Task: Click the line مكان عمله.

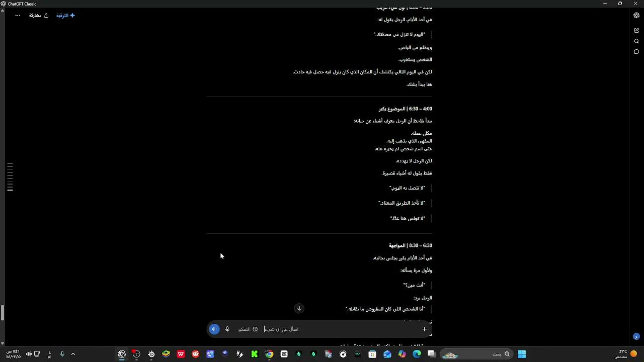Action: point(422,133)
